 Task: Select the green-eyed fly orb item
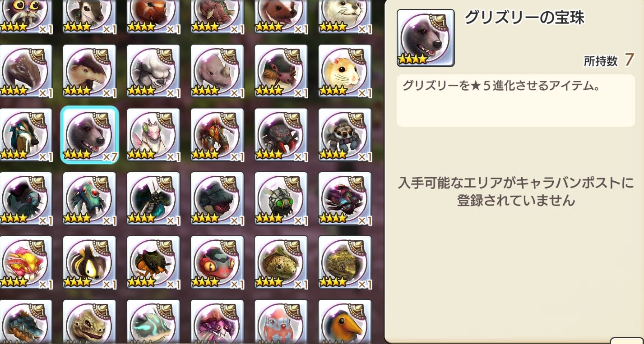281,199
